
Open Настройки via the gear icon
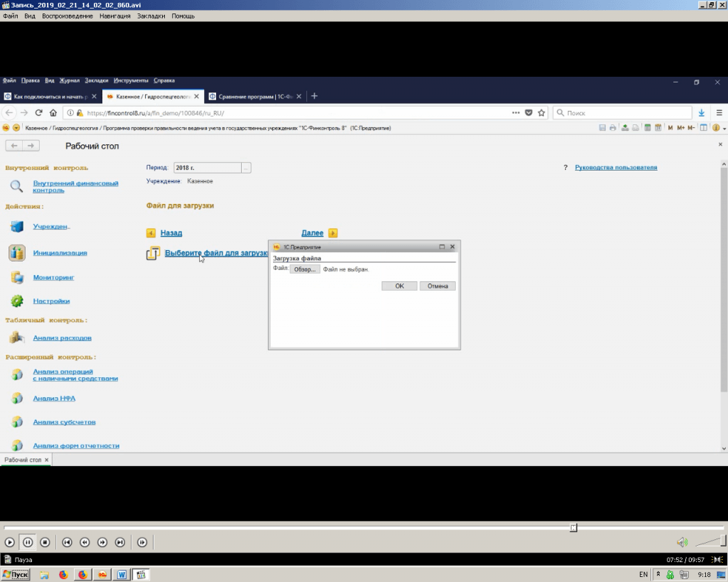tap(17, 301)
